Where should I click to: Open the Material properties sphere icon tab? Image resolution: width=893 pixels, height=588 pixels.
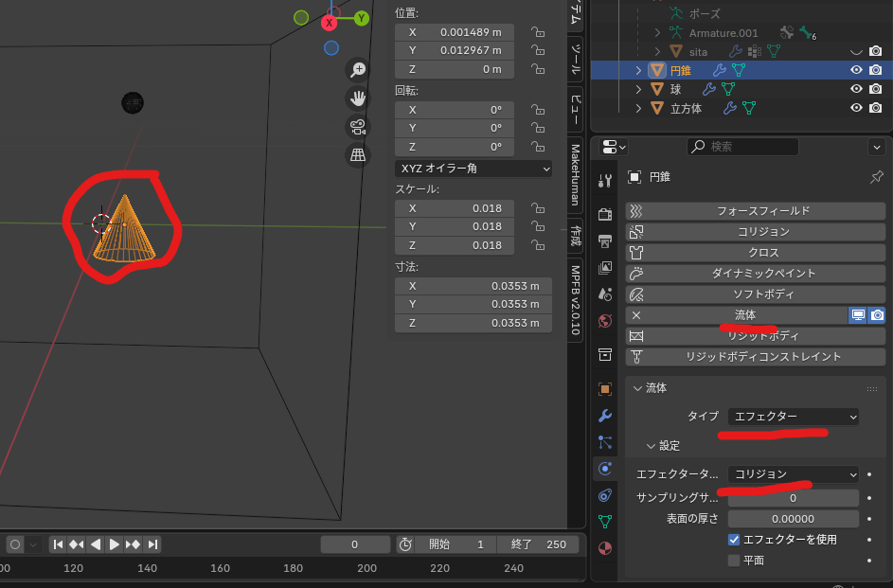(x=605, y=547)
